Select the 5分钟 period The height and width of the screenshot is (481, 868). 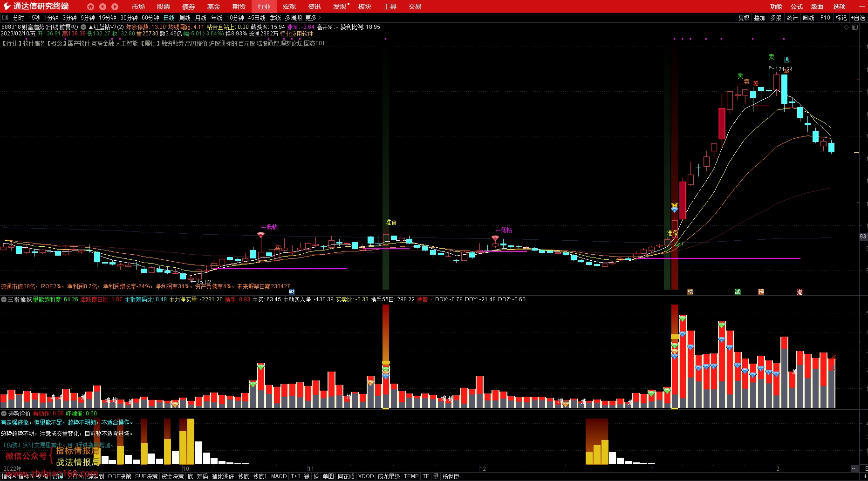(x=88, y=18)
